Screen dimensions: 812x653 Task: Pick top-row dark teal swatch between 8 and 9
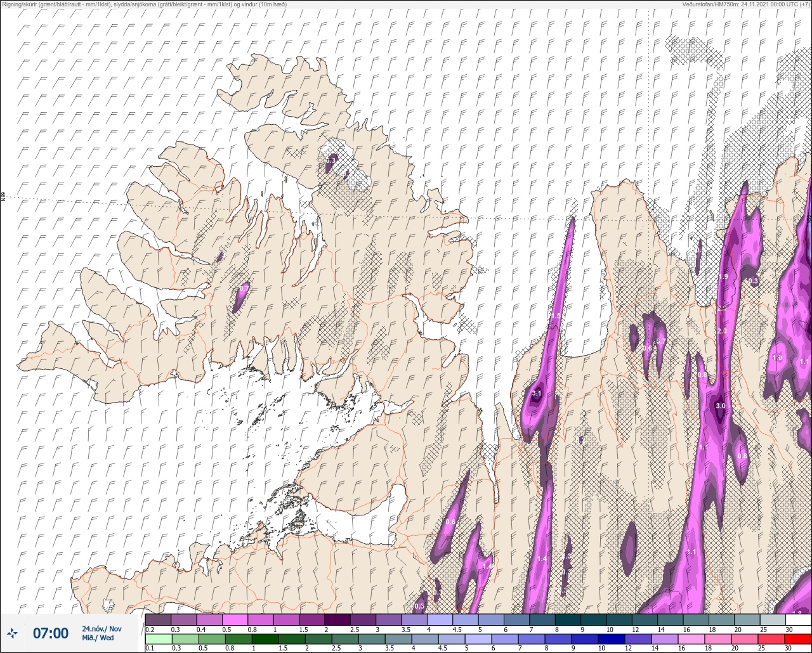point(568,619)
